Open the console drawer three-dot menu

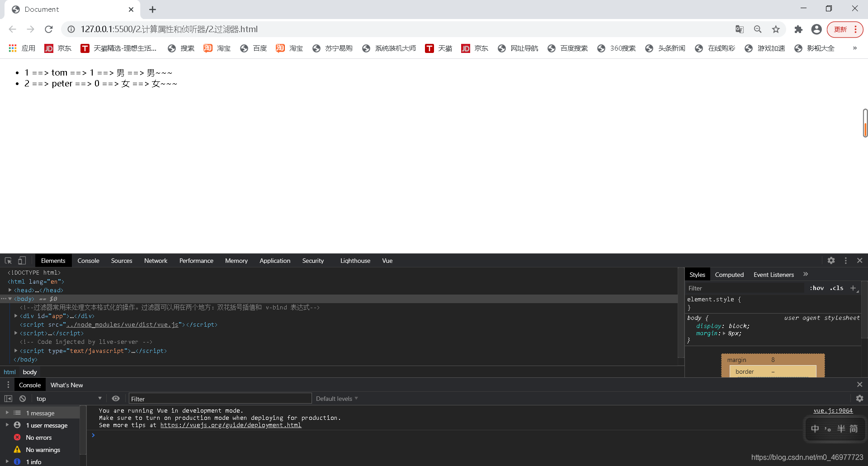(x=8, y=385)
